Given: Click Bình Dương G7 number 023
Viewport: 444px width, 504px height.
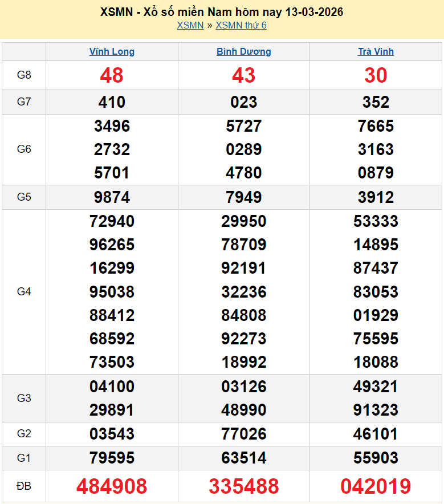Looking at the screenshot, I should click(243, 102).
